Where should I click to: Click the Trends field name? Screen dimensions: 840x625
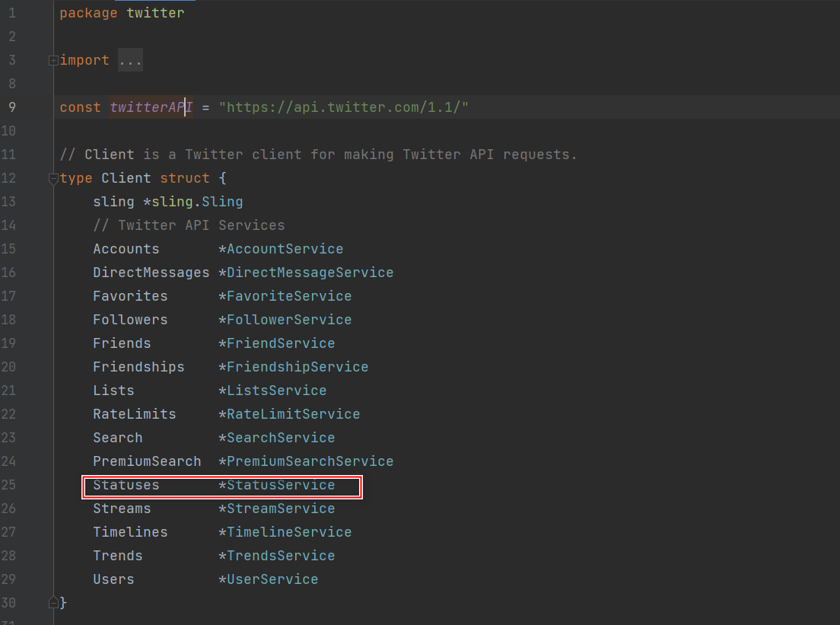coord(118,555)
